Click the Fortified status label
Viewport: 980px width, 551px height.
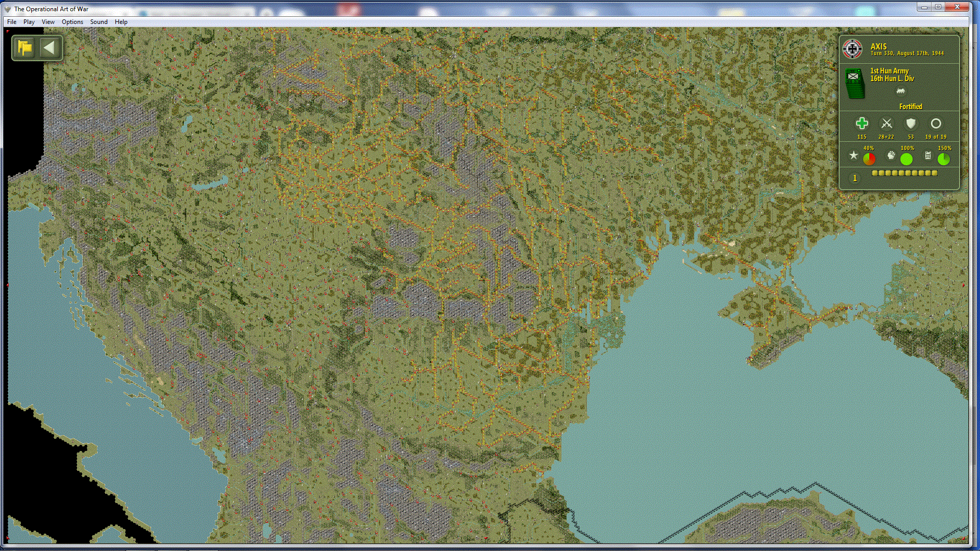[x=910, y=107]
